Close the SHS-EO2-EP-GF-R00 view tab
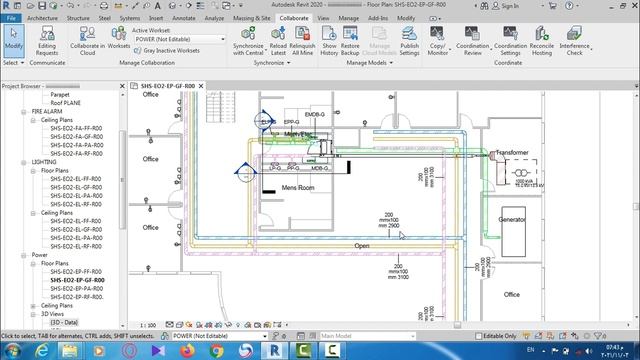Screen dimensions: 640x360 [201, 86]
